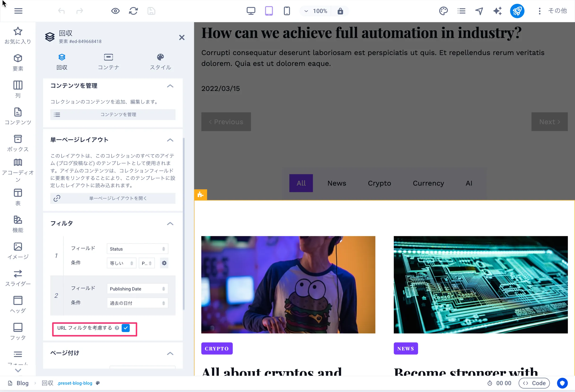Switch to desktop viewport icon

tap(251, 11)
